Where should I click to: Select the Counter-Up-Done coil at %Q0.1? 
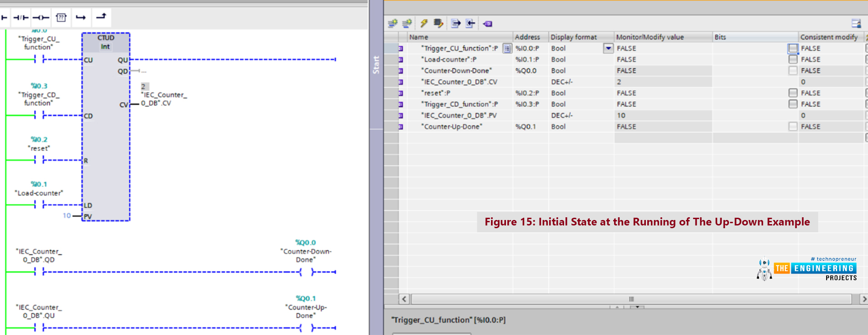pos(306,328)
